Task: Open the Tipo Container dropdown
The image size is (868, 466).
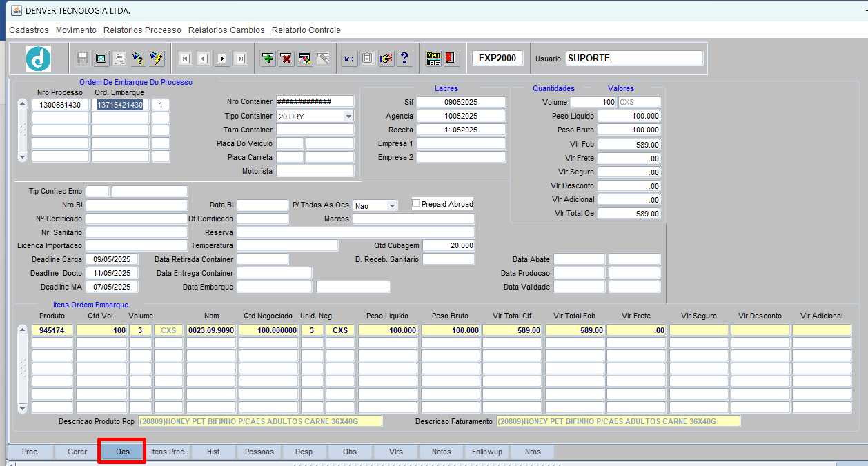Action: (x=348, y=116)
